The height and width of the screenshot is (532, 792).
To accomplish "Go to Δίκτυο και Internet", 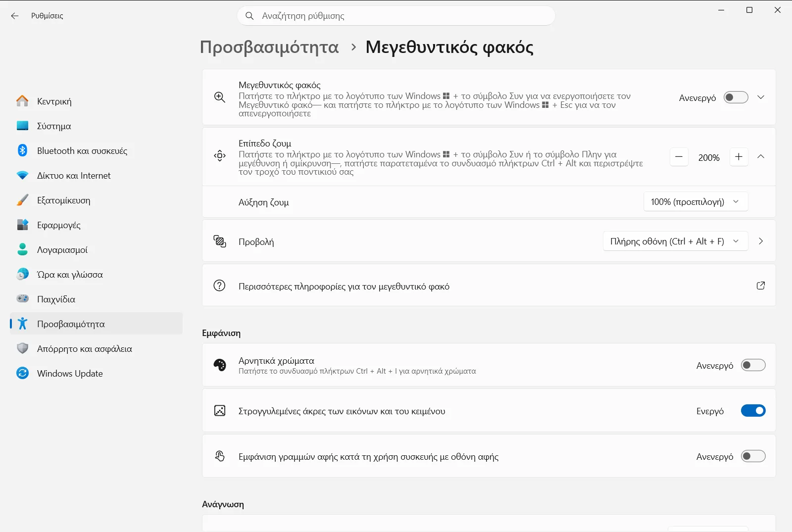I will 97,175.
